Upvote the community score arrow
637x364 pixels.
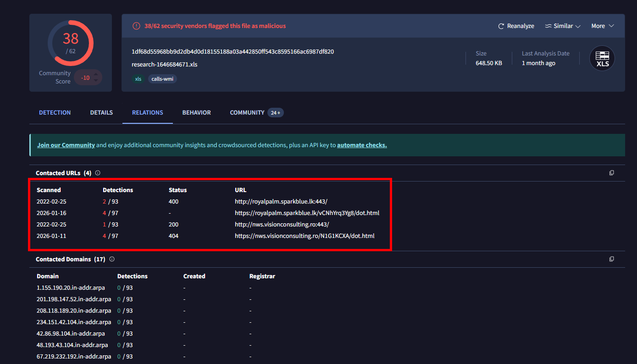[x=95, y=73]
